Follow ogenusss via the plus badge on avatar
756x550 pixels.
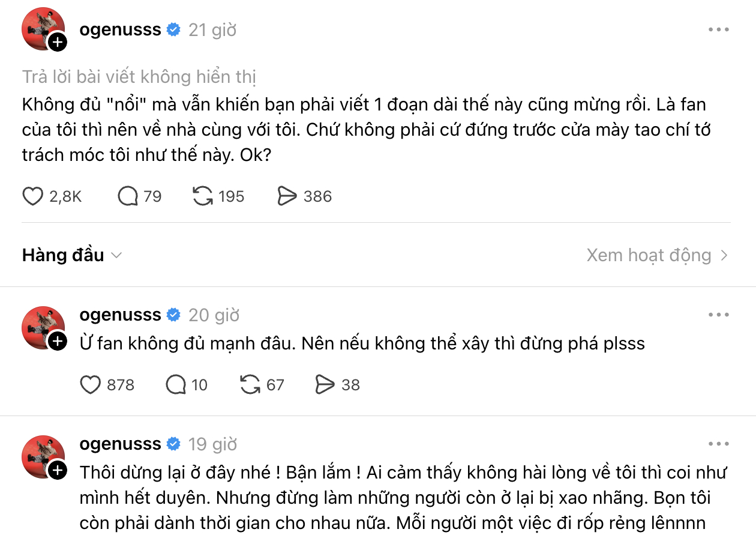coord(57,42)
